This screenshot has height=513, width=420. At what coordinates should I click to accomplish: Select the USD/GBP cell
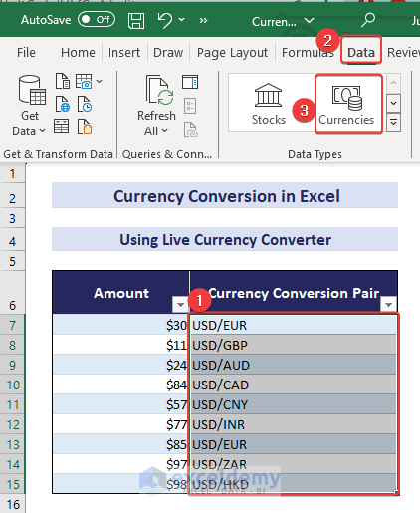point(294,345)
